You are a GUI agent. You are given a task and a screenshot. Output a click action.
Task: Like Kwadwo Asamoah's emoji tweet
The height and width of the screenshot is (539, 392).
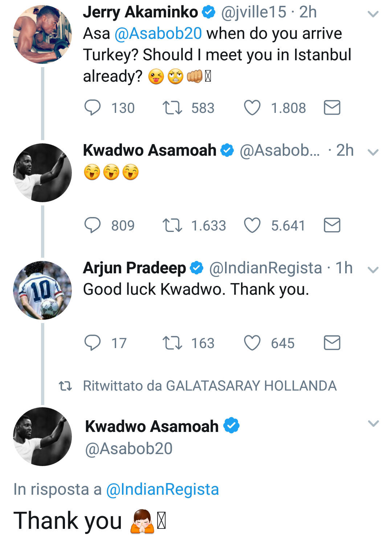(x=252, y=225)
